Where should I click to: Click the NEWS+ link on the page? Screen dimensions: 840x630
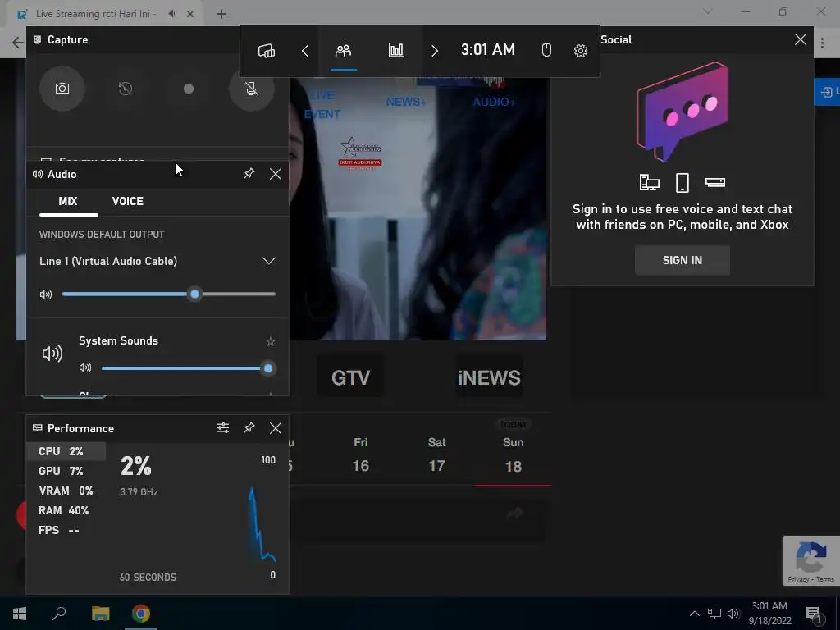pos(406,102)
